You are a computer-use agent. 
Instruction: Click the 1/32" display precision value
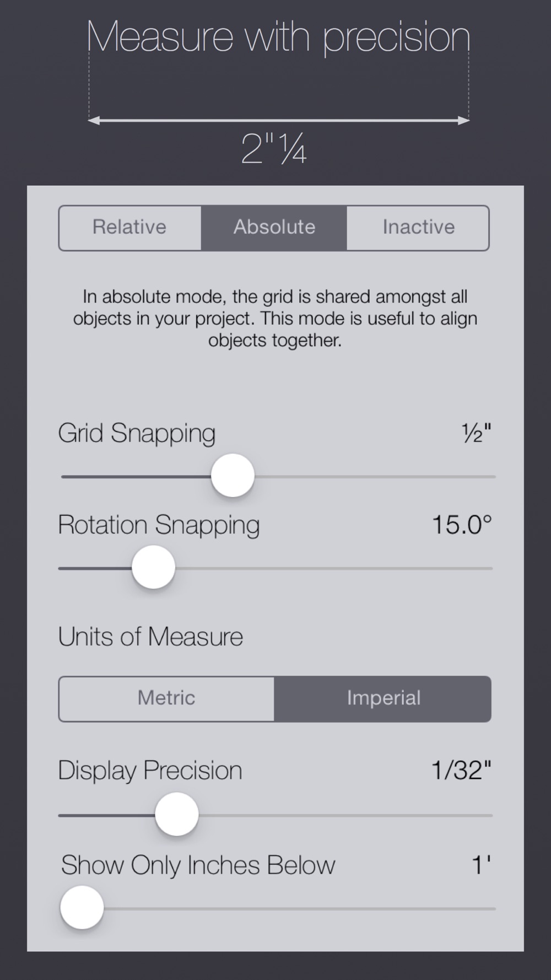click(461, 771)
